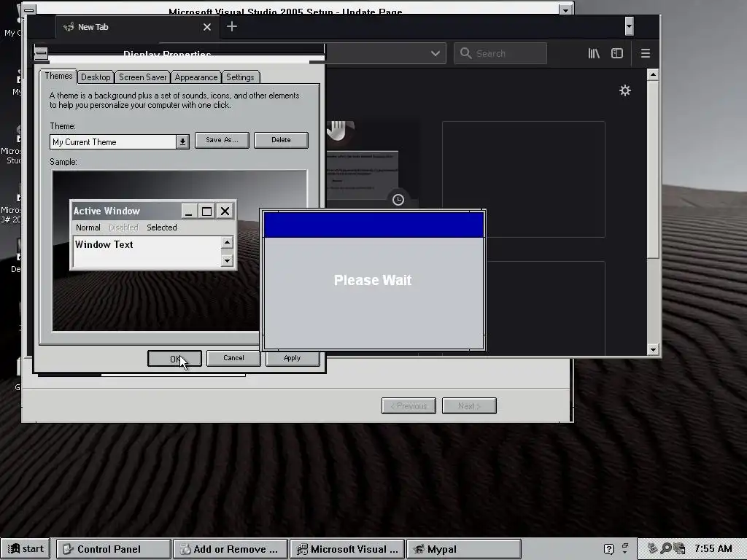This screenshot has width=747, height=560.
Task: Click the clock history icon on tile
Action: [x=398, y=200]
